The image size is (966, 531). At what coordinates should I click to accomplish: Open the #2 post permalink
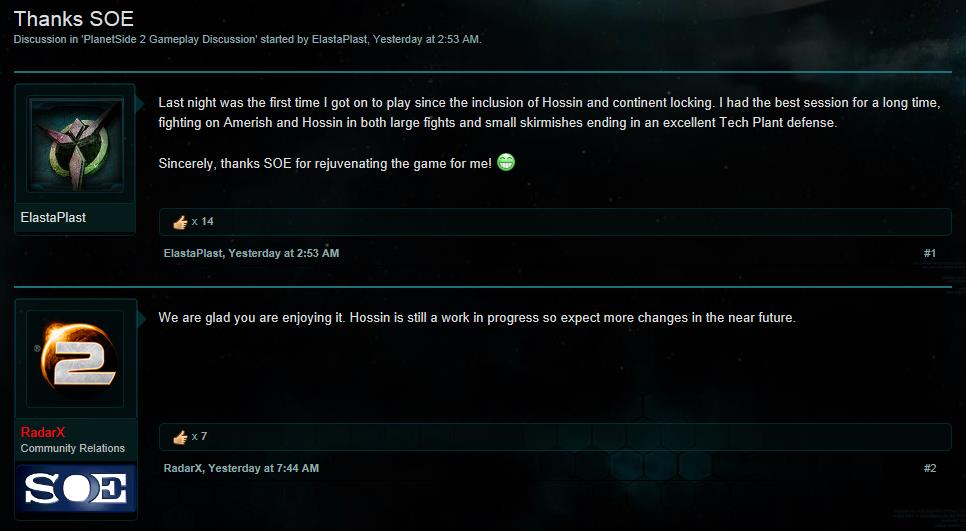point(929,468)
